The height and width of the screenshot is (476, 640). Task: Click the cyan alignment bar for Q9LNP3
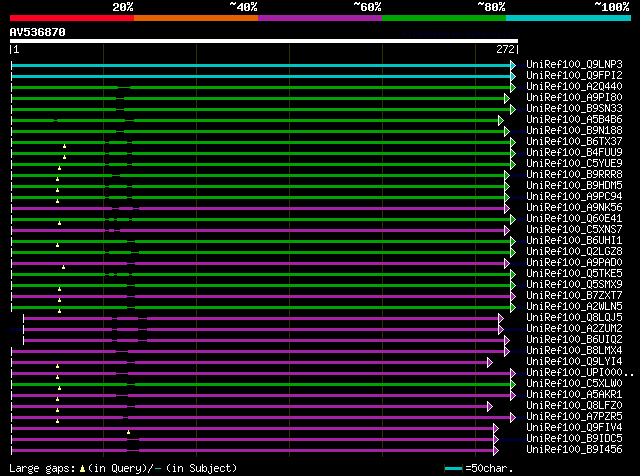(x=261, y=65)
